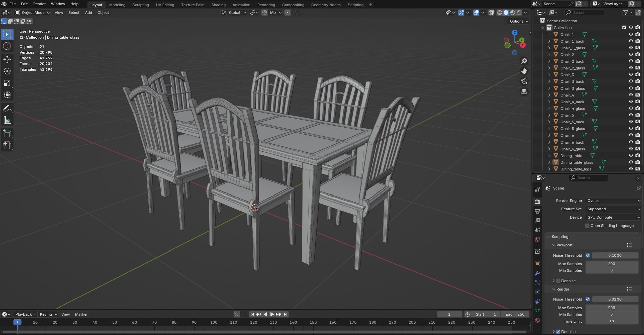
Task: Open the Render properties tab
Action: (x=537, y=202)
